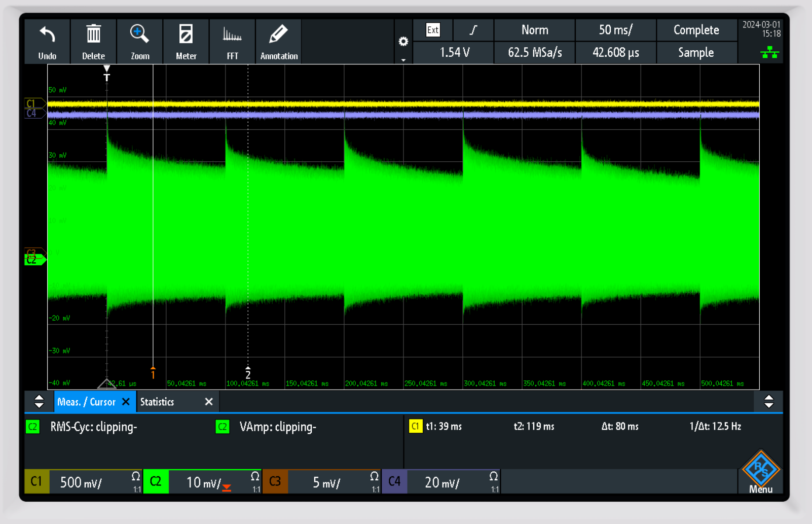Select the Meas. / Cursor tab
Image resolution: width=812 pixels, height=524 pixels.
click(x=86, y=402)
